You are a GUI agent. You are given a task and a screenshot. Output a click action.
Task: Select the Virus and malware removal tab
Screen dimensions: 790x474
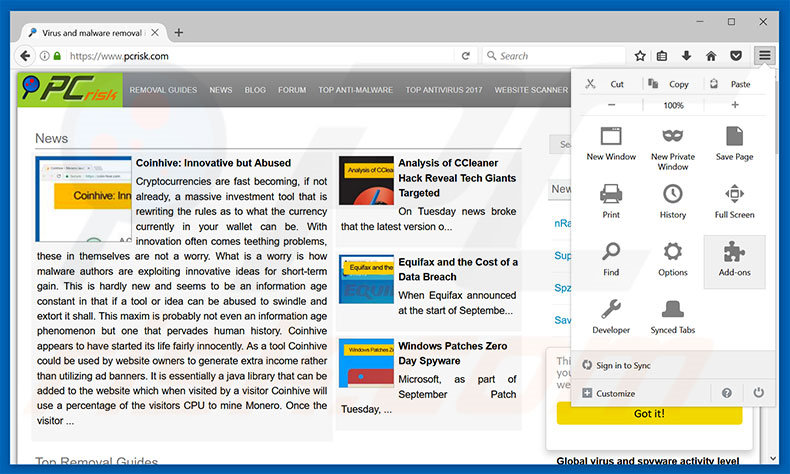(94, 33)
